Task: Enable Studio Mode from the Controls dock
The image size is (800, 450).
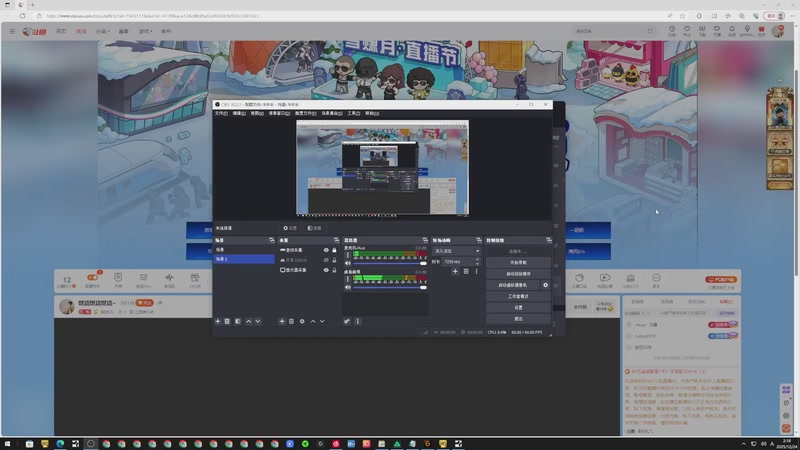Action: tap(518, 296)
